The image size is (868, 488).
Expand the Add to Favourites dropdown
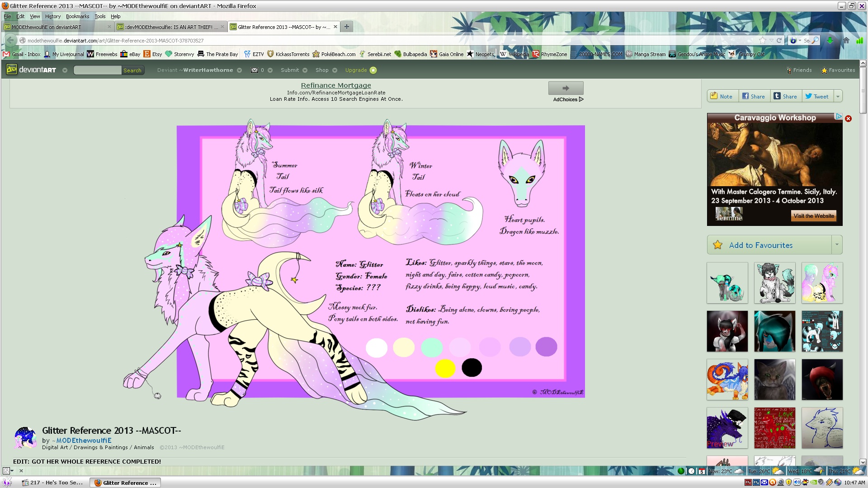pyautogui.click(x=837, y=245)
